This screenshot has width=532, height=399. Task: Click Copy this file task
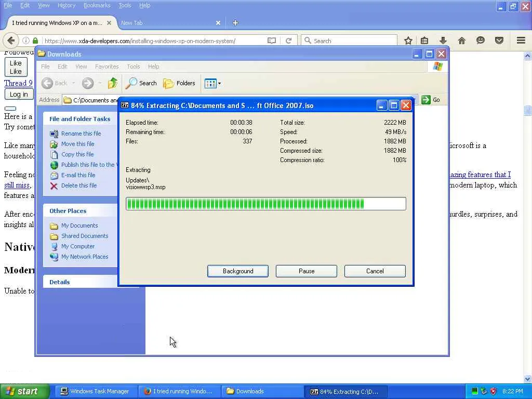pos(77,154)
